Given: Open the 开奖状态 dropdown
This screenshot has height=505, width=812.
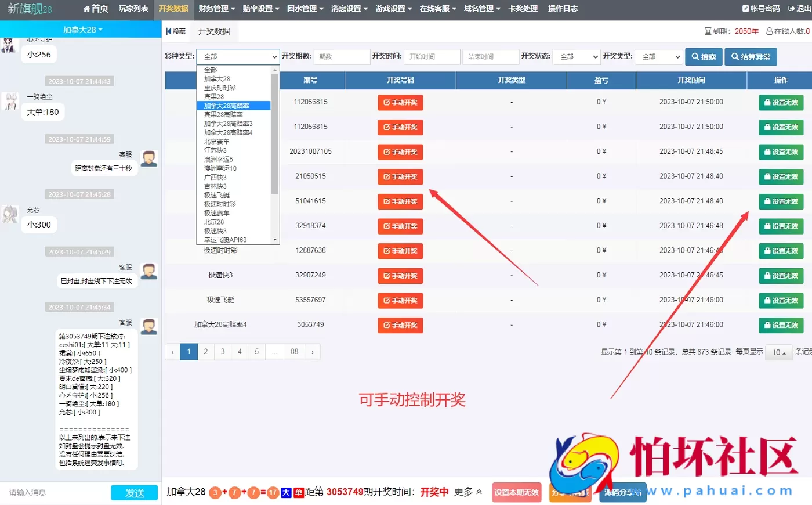Looking at the screenshot, I should 575,56.
